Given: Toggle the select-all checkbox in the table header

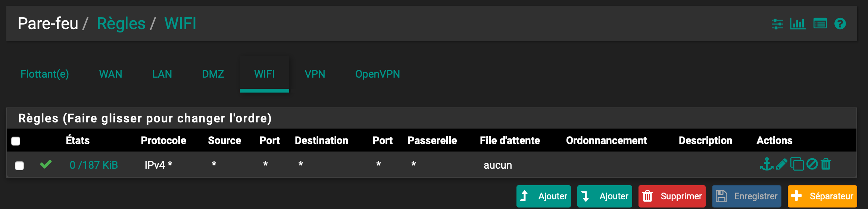Looking at the screenshot, I should [x=16, y=141].
